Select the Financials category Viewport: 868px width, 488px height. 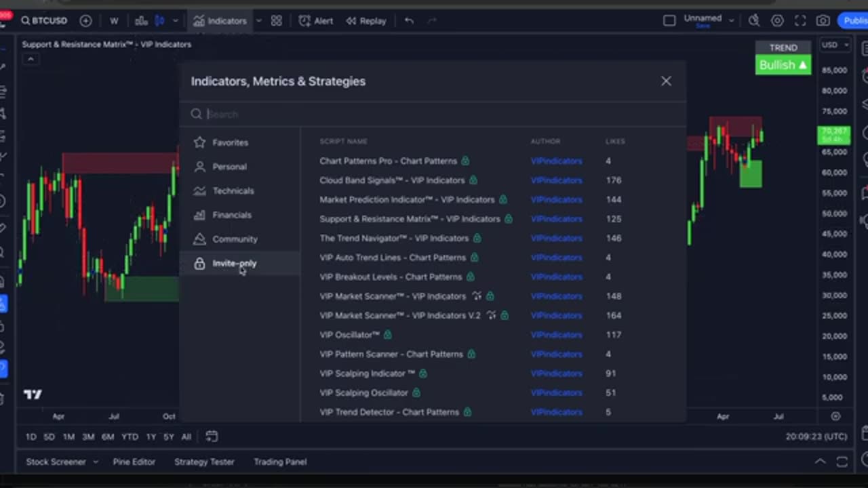[239, 215]
